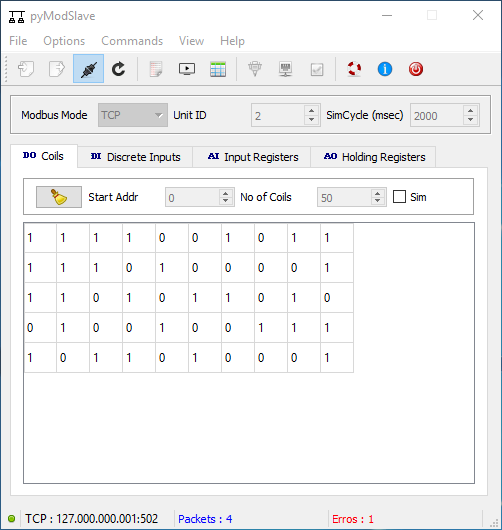Increase Unit ID with up arrow
Screen dimensions: 502x530
(311, 110)
